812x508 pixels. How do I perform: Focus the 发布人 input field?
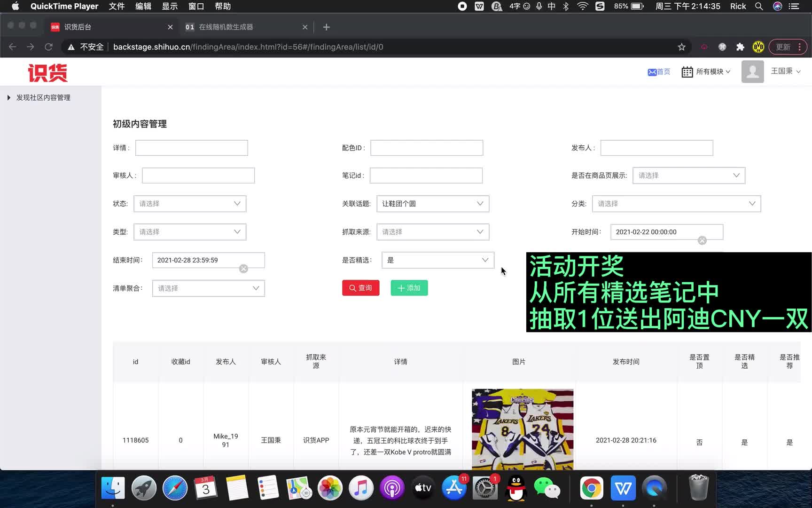coord(657,148)
